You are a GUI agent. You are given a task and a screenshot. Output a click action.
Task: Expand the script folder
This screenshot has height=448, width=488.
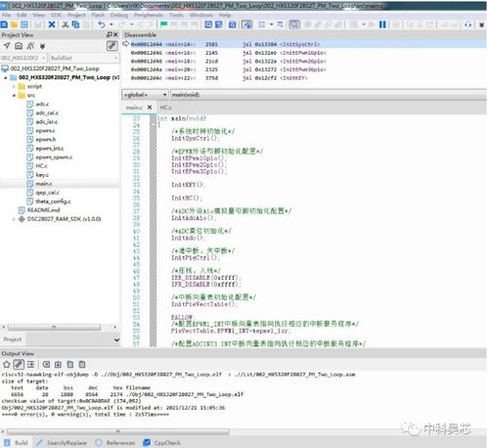[14, 86]
